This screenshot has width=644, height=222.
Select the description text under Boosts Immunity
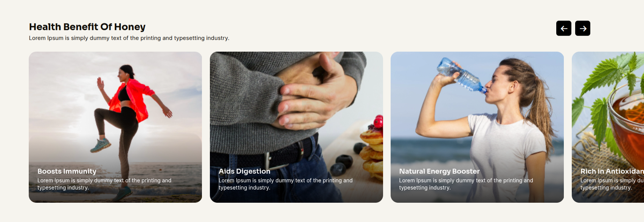pos(104,184)
